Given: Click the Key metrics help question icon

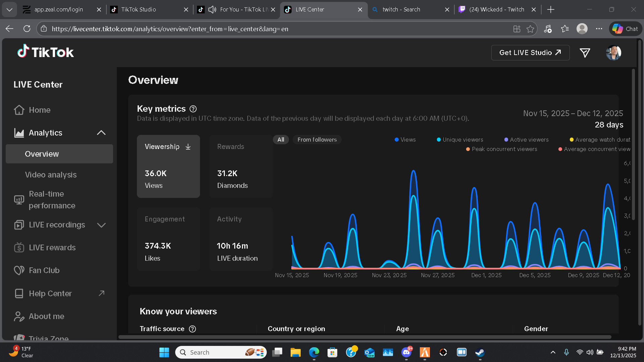Looking at the screenshot, I should pos(193,109).
